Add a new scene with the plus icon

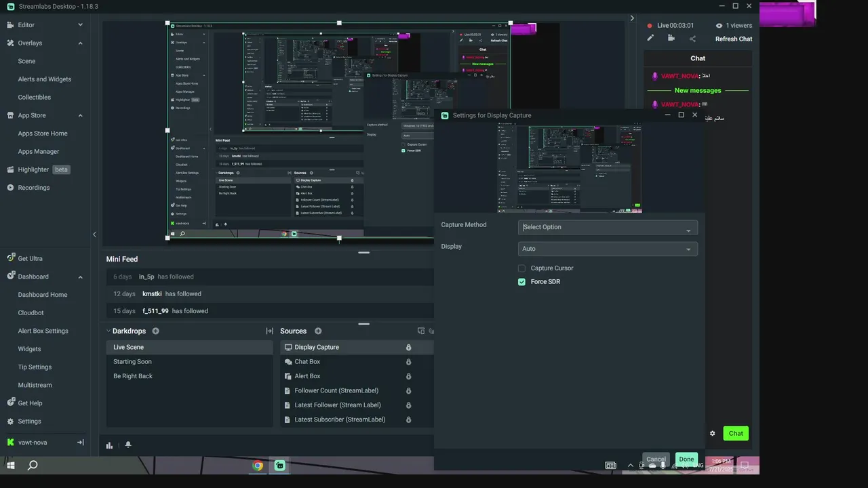(156, 331)
